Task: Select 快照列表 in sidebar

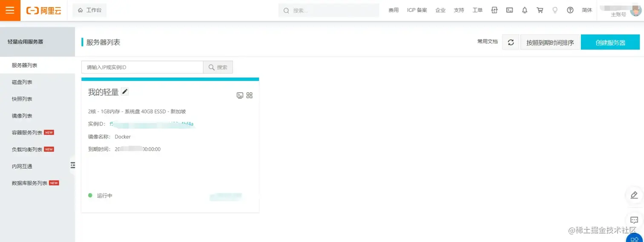Action: [37, 99]
